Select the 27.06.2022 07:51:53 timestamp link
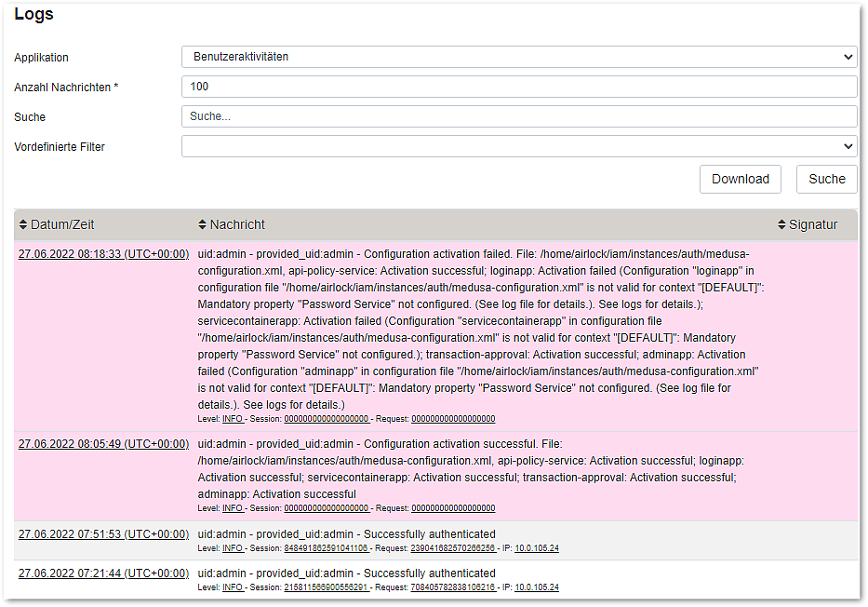 [x=103, y=533]
